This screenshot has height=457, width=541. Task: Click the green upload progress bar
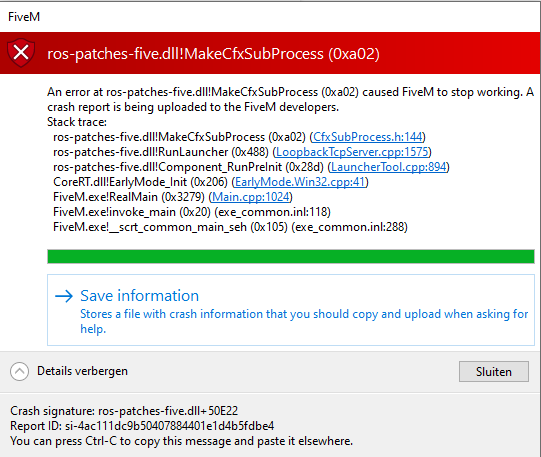point(291,257)
